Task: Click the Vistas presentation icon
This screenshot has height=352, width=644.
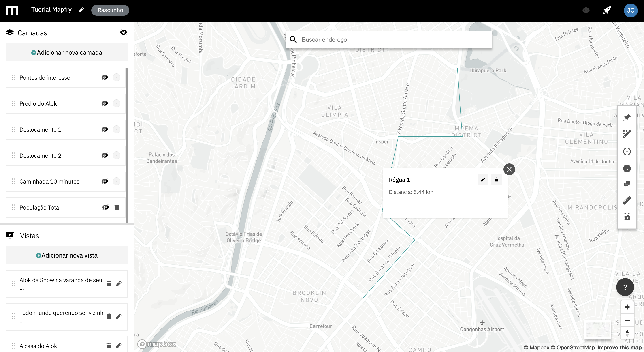Action: tap(10, 235)
